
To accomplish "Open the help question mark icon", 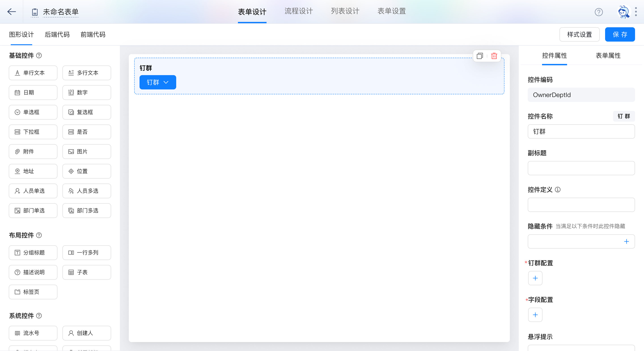I will pos(599,12).
